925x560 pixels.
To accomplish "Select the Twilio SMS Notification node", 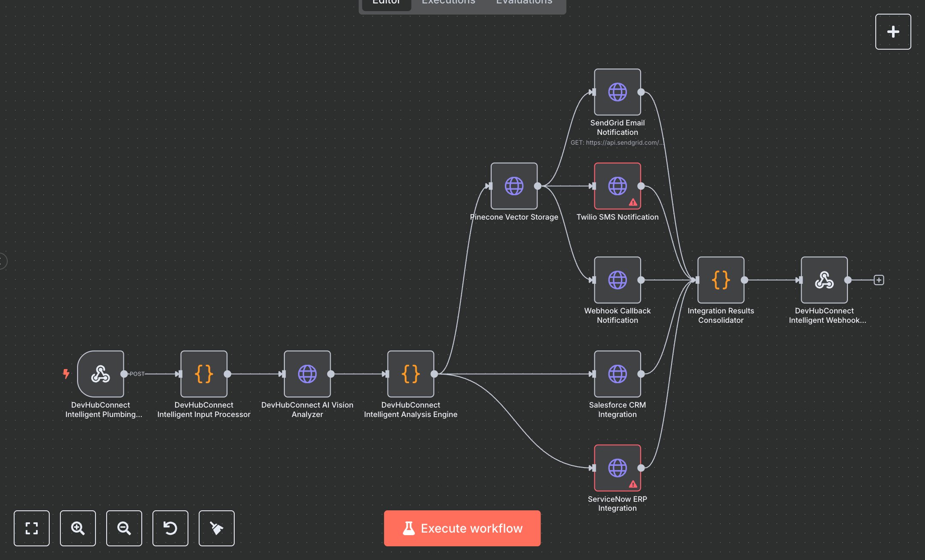I will click(x=617, y=186).
